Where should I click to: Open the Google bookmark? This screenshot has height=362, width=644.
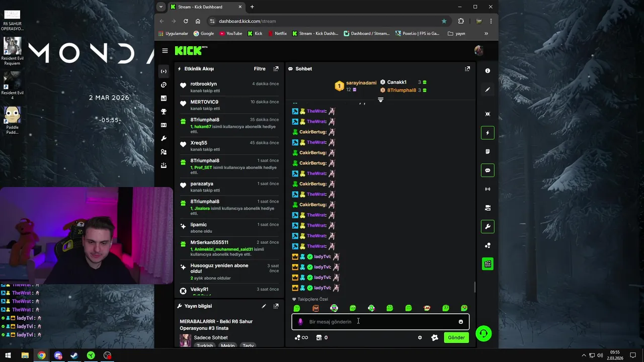click(204, 34)
